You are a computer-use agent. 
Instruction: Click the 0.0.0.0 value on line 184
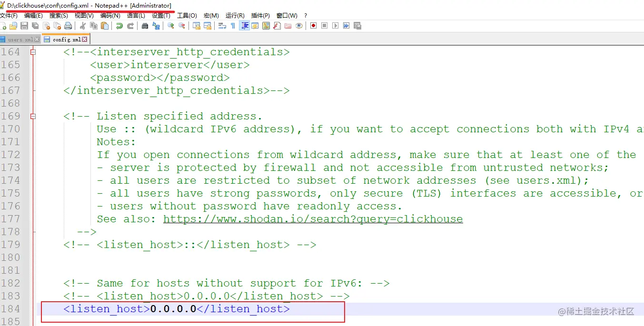tap(173, 309)
